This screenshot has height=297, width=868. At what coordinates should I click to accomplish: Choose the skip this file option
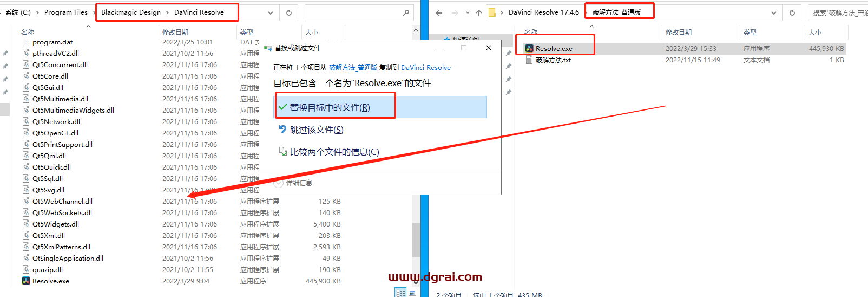click(311, 130)
